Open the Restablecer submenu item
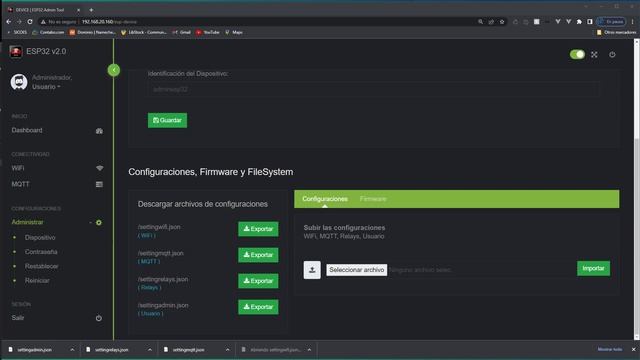Screen dimensions: 640x360 [42, 266]
